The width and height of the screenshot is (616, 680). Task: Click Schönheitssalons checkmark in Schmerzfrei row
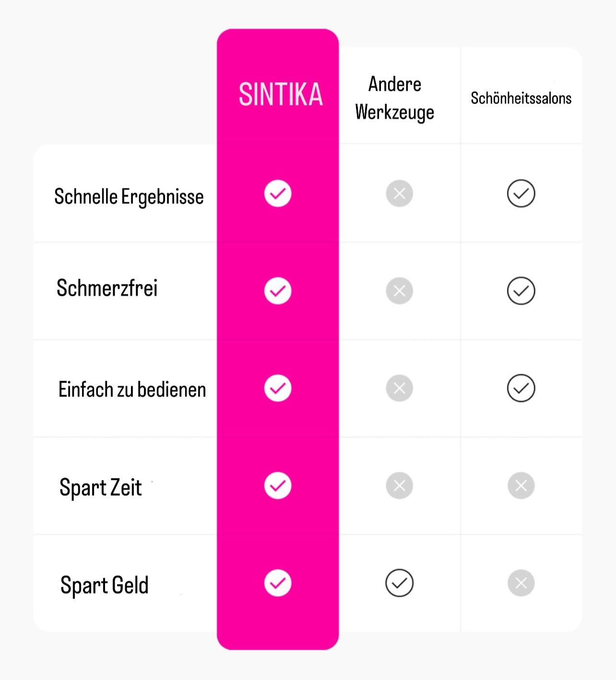point(521,291)
